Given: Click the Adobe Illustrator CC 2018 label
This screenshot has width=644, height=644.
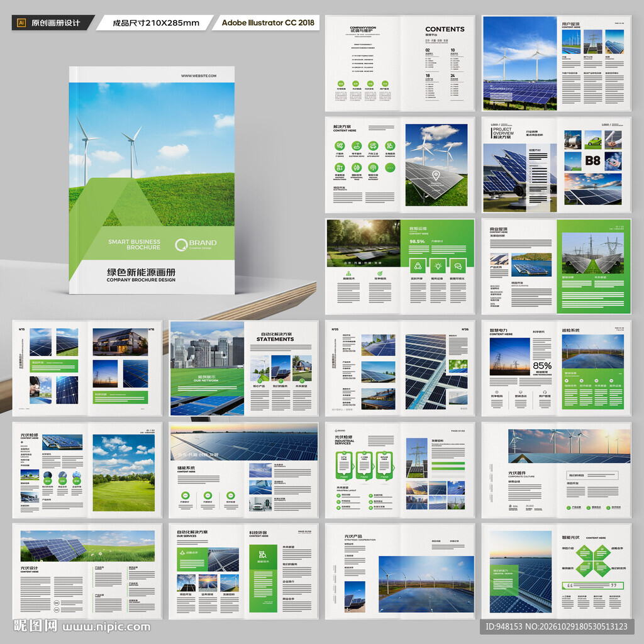Looking at the screenshot, I should [268, 23].
